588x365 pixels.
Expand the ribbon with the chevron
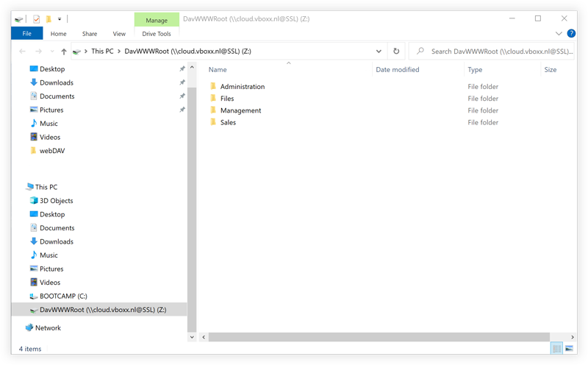[x=559, y=33]
